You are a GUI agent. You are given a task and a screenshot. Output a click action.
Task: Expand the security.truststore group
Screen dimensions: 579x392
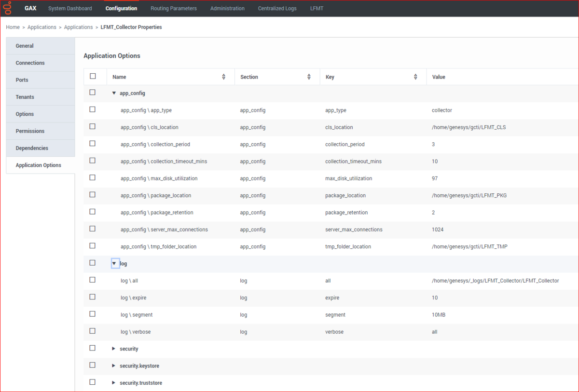tap(114, 383)
